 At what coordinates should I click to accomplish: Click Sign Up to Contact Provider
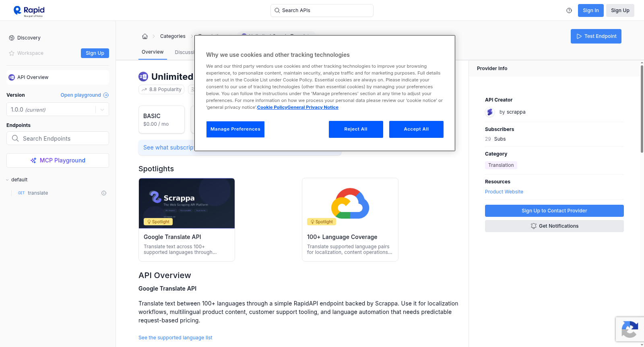[x=554, y=211]
